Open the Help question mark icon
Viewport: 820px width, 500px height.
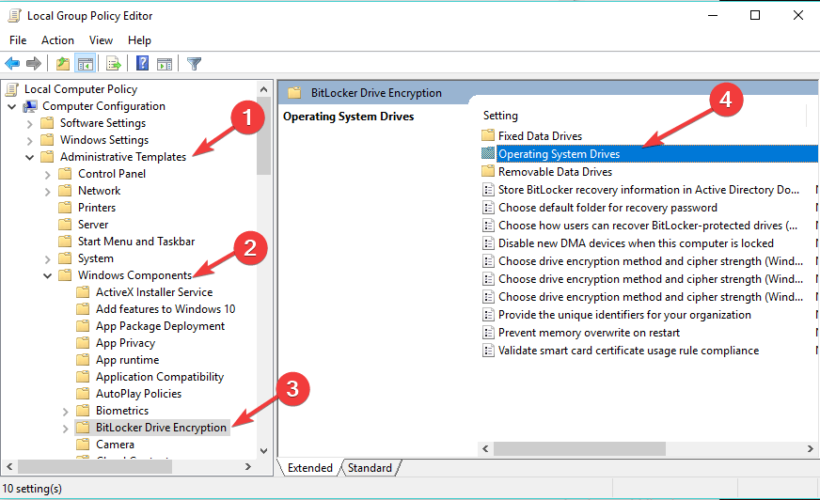[142, 63]
